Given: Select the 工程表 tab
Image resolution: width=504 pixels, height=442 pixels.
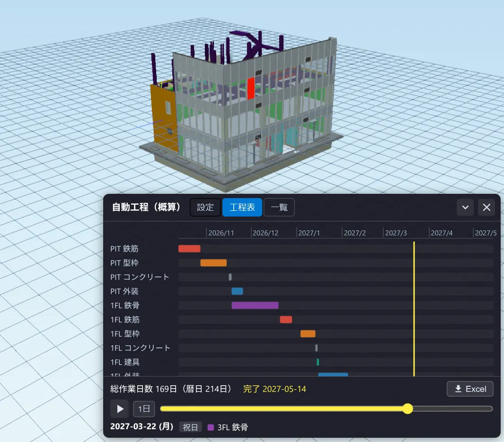Looking at the screenshot, I should pyautogui.click(x=242, y=208).
